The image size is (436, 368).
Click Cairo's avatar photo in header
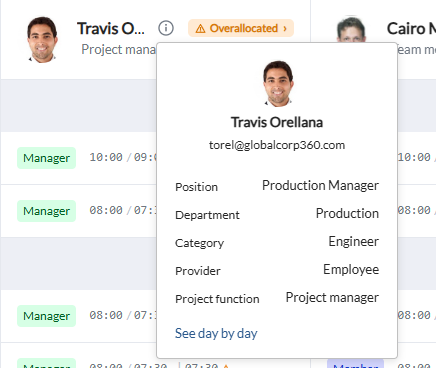pos(351,29)
